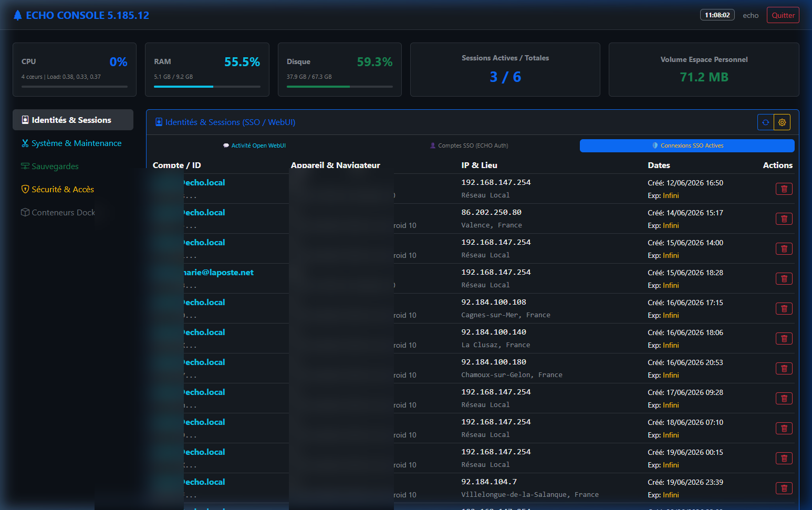Click the Compte / ID column header
The image size is (812, 510).
[x=177, y=165]
